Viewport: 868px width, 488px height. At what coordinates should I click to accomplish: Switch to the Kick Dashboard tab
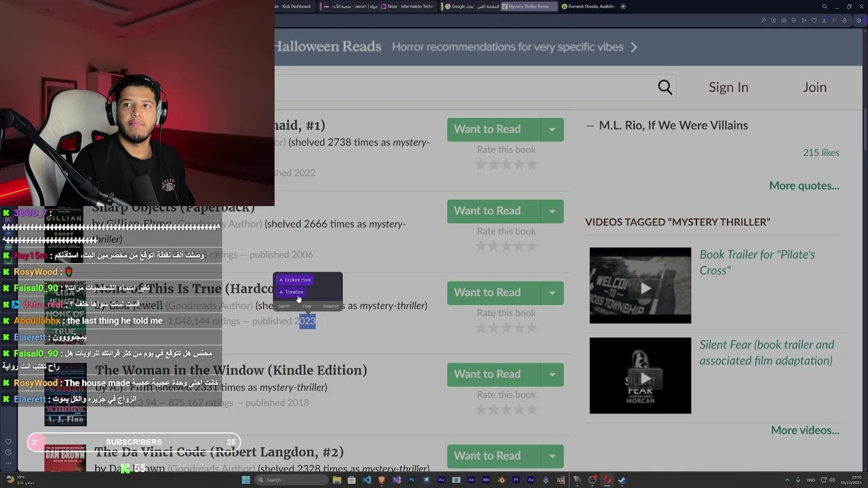(x=294, y=6)
